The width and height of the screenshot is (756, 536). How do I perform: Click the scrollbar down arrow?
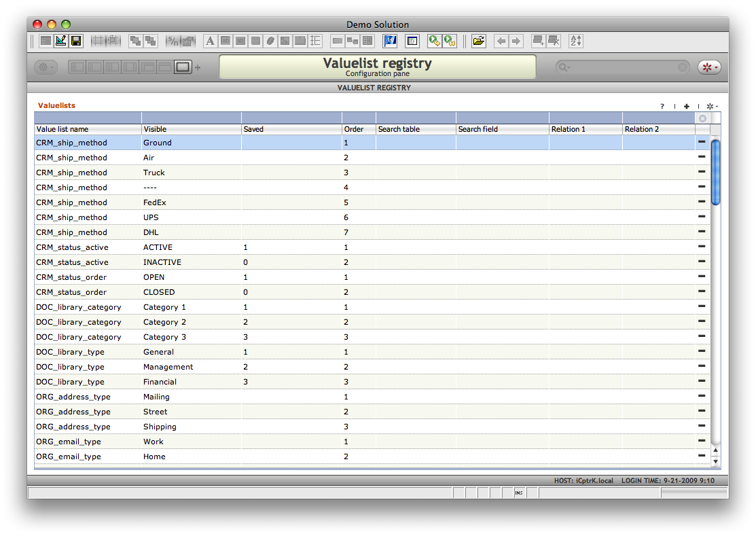(715, 461)
